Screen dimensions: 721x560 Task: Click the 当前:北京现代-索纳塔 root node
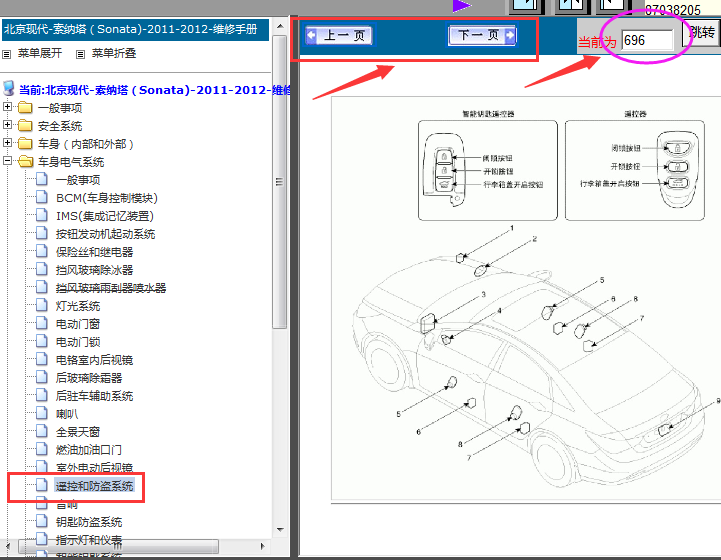pyautogui.click(x=154, y=90)
